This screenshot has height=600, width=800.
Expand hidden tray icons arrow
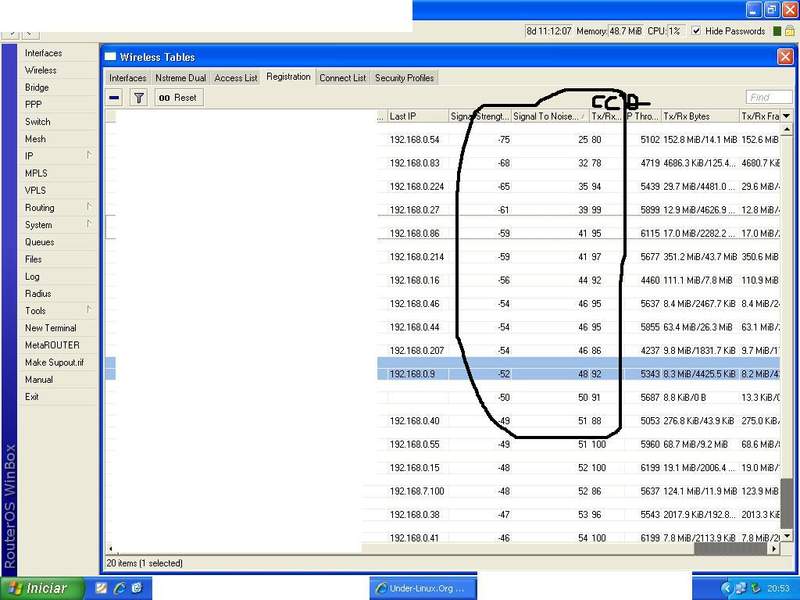pos(726,588)
